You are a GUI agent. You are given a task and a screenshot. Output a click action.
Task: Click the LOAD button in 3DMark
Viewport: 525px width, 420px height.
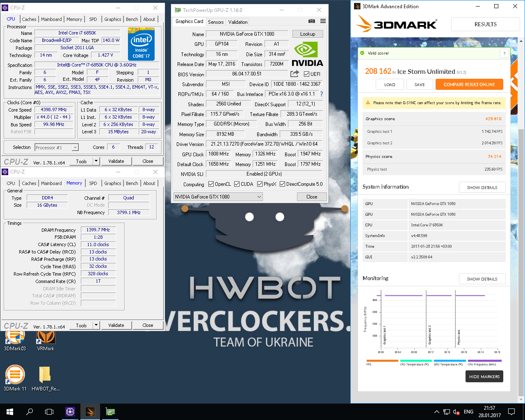tap(390, 84)
